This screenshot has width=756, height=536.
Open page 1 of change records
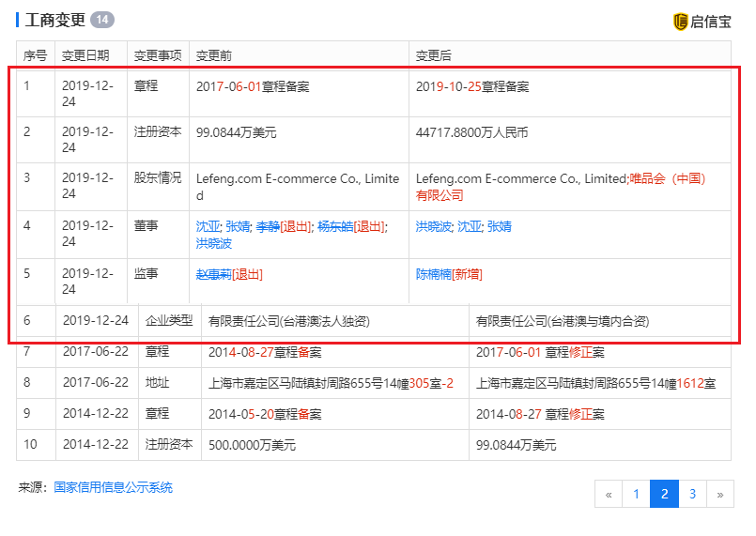point(636,494)
